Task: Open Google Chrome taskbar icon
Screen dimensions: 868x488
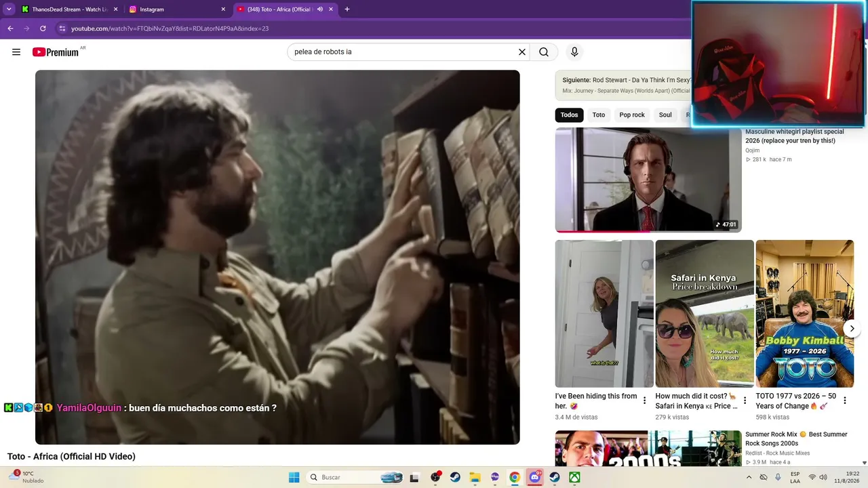Action: point(515,477)
